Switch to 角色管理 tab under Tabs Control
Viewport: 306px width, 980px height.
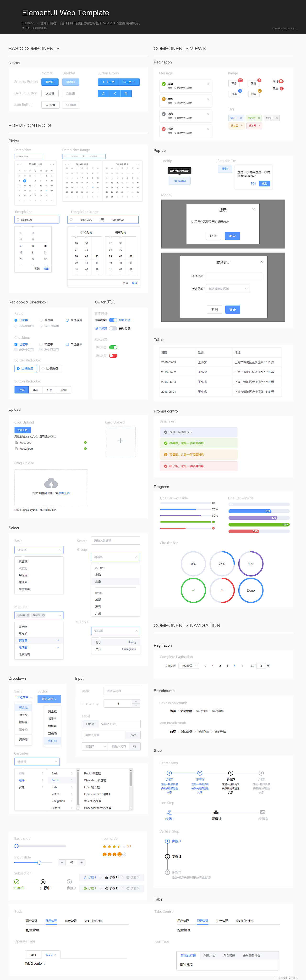click(222, 921)
